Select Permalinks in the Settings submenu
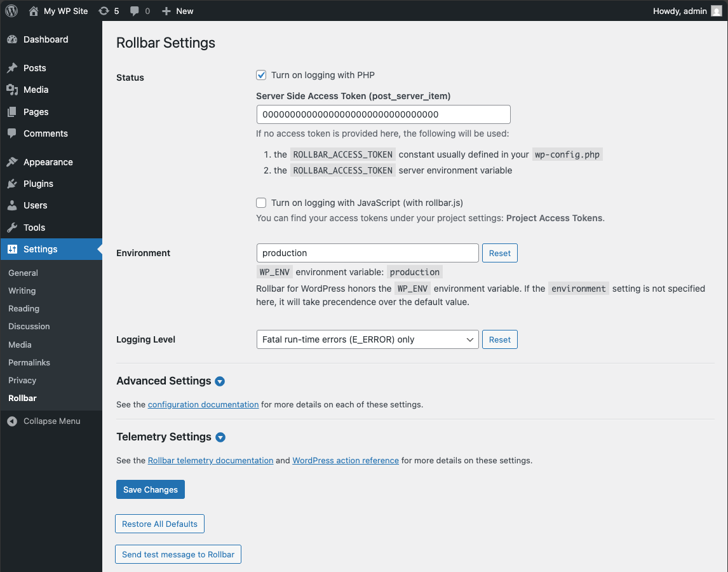728x572 pixels. 28,362
